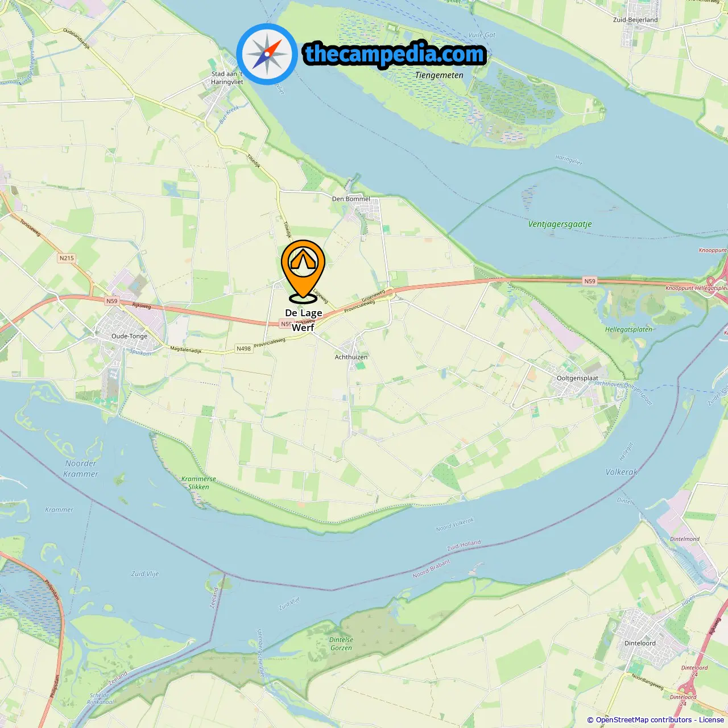Open the thecampedia.com logo text

[x=395, y=54]
